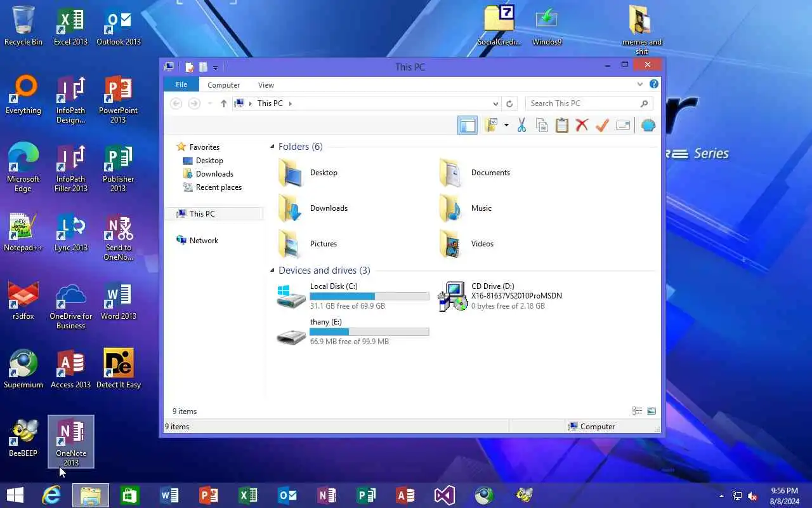Select Desktop under Favorites
The image size is (812, 508).
[x=203, y=161]
